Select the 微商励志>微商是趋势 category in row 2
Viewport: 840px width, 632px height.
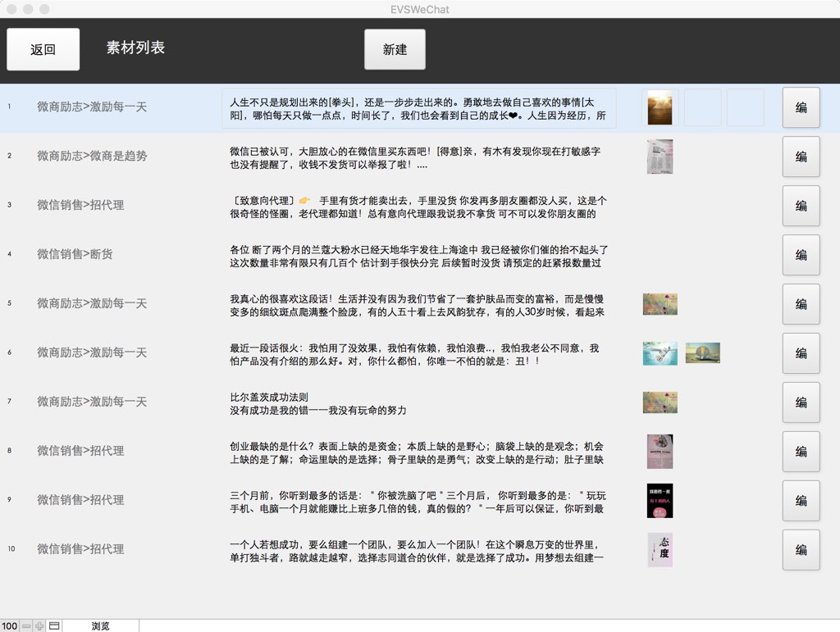[x=92, y=156]
